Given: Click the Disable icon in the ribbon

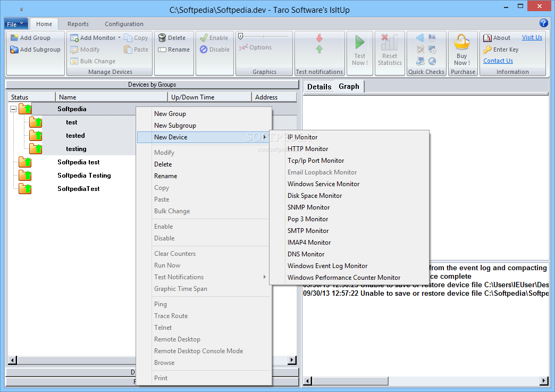Looking at the screenshot, I should (204, 49).
